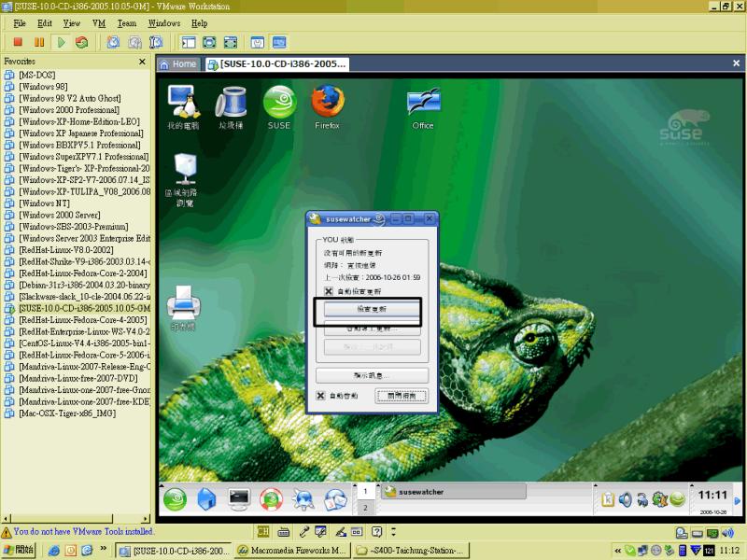Click the Summary view toolbar icon
Screen dimensions: 747x560
point(258,42)
